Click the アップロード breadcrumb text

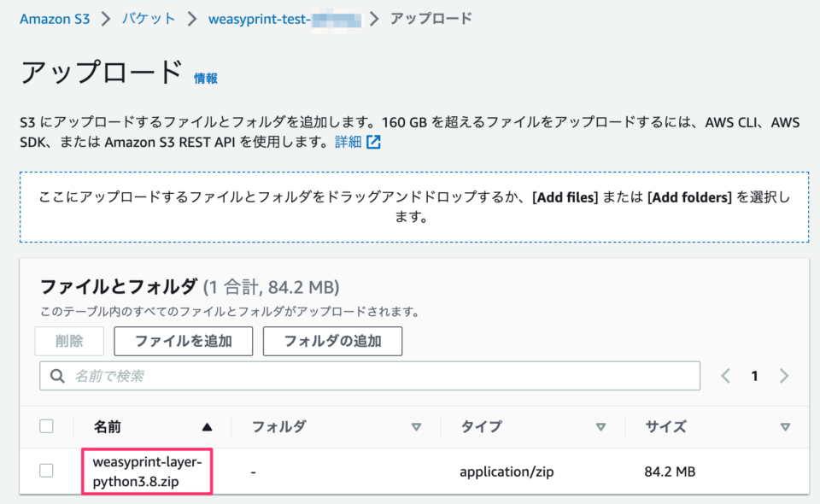431,19
